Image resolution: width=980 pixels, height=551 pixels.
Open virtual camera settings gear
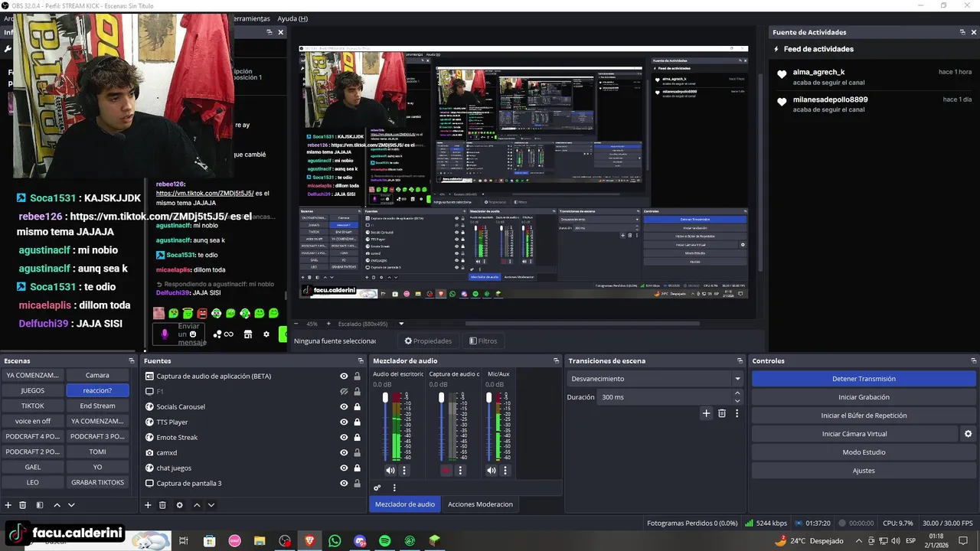968,434
